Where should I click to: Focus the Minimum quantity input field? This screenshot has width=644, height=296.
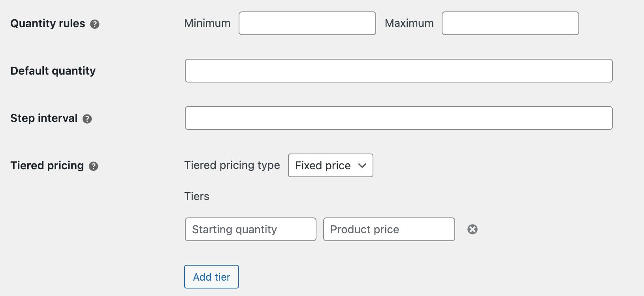307,23
